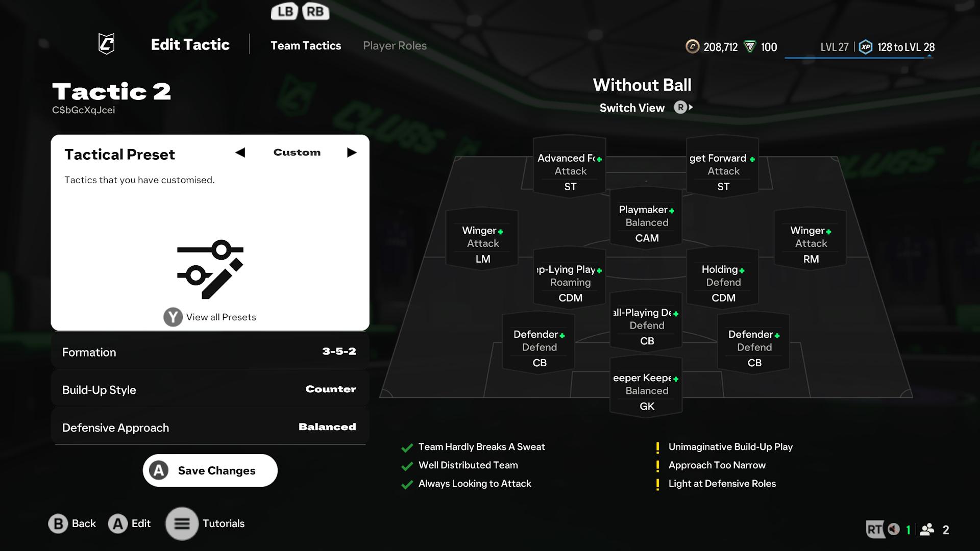Click View all Presets button
Screen dimensions: 980x551
(210, 316)
